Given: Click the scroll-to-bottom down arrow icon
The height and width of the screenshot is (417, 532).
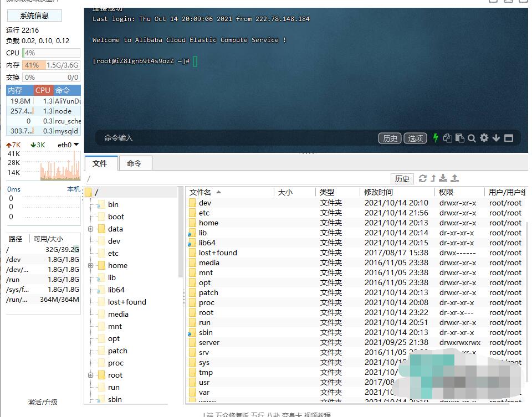Looking at the screenshot, I should [496, 138].
